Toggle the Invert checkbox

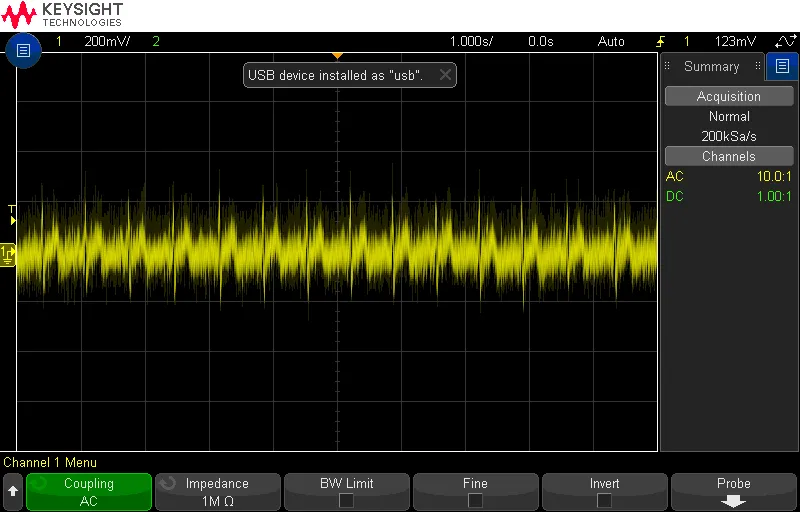tap(604, 500)
